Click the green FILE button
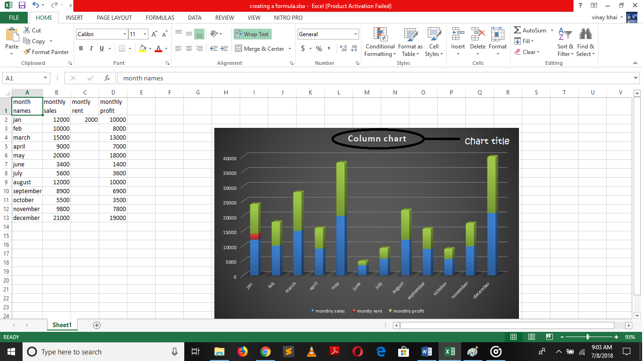Viewport: 644px width, 361px height. point(14,18)
